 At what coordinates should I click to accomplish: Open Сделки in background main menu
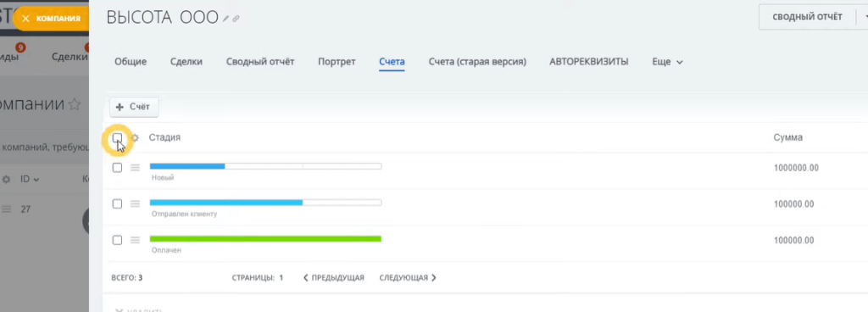[70, 57]
